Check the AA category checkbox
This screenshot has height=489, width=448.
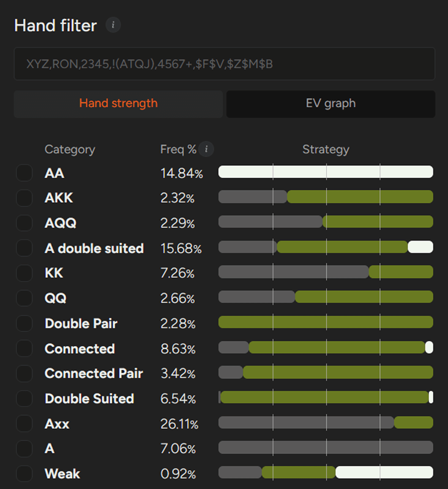point(24,173)
